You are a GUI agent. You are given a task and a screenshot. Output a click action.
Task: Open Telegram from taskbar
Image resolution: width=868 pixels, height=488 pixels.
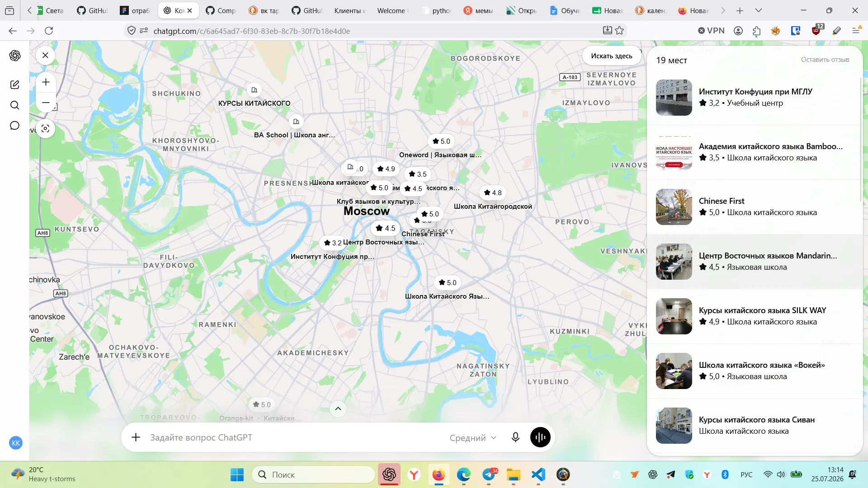(489, 474)
